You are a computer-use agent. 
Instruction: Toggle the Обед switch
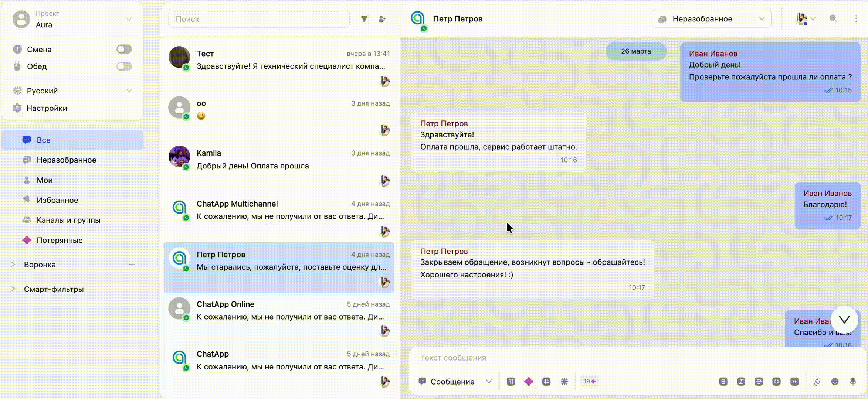[x=124, y=66]
